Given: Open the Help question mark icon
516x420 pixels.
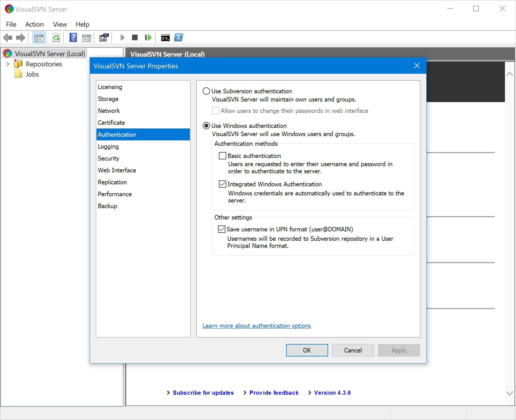Looking at the screenshot, I should coord(73,38).
